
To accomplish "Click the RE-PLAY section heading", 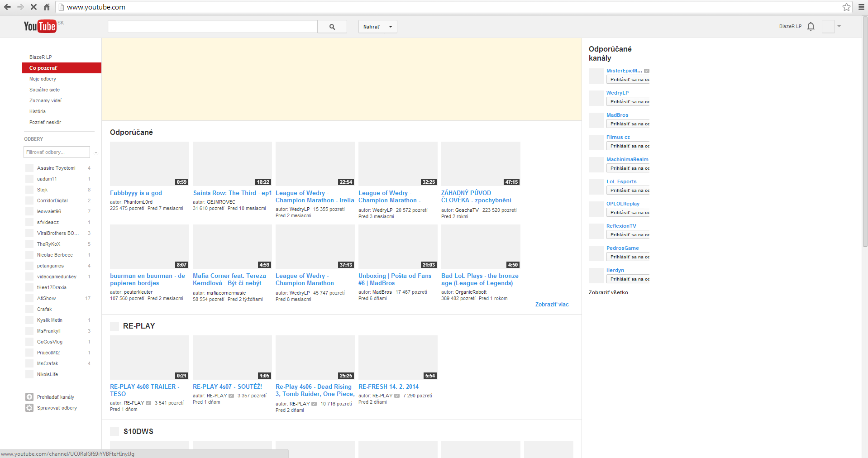I will [139, 326].
